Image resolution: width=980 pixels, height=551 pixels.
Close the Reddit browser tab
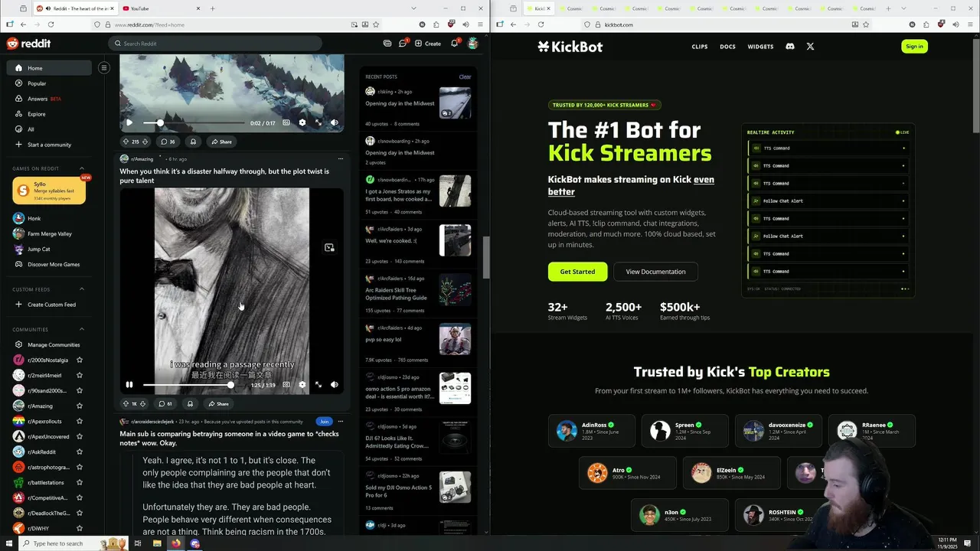click(x=113, y=8)
